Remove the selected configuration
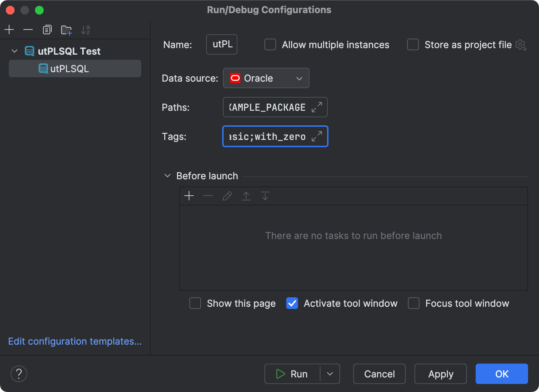539x392 pixels. pyautogui.click(x=28, y=30)
